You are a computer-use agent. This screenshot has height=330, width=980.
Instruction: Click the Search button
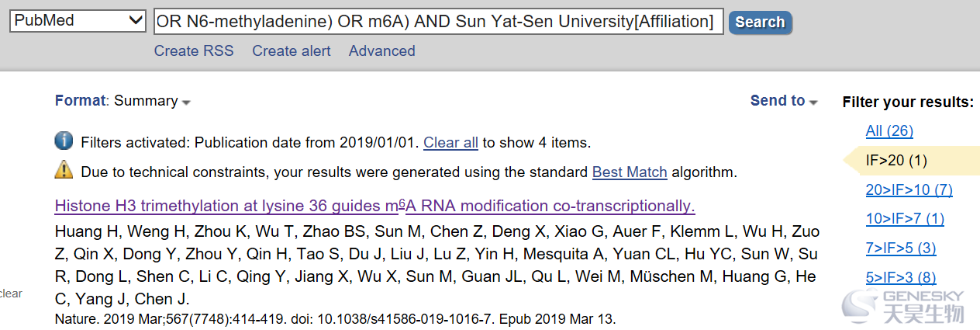(760, 23)
